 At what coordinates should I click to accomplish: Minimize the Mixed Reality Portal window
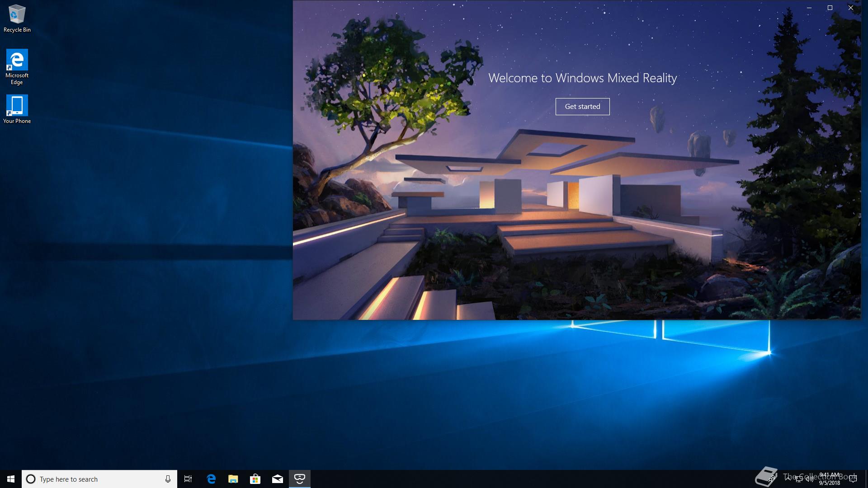809,8
